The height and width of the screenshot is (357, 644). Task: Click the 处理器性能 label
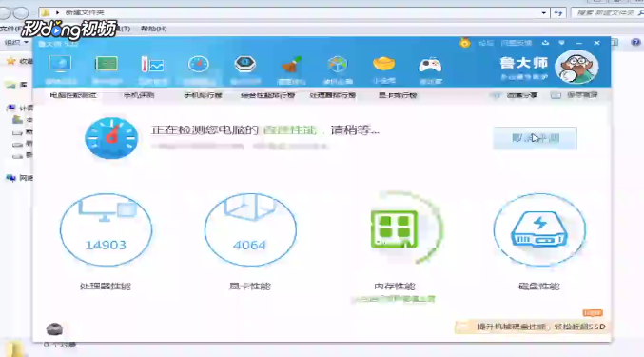106,287
